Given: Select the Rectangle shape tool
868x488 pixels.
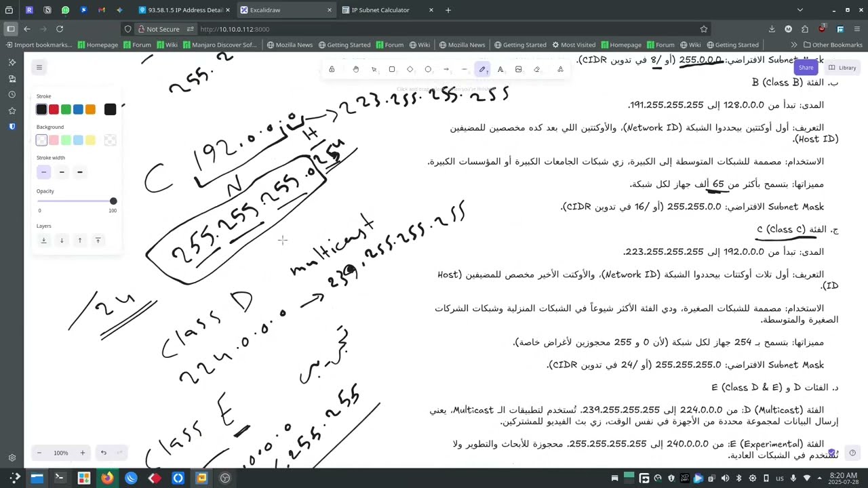Looking at the screenshot, I should point(392,69).
